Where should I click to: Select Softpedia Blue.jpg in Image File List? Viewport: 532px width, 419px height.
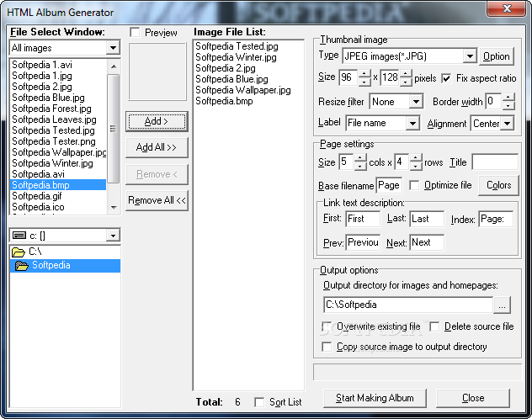[231, 79]
